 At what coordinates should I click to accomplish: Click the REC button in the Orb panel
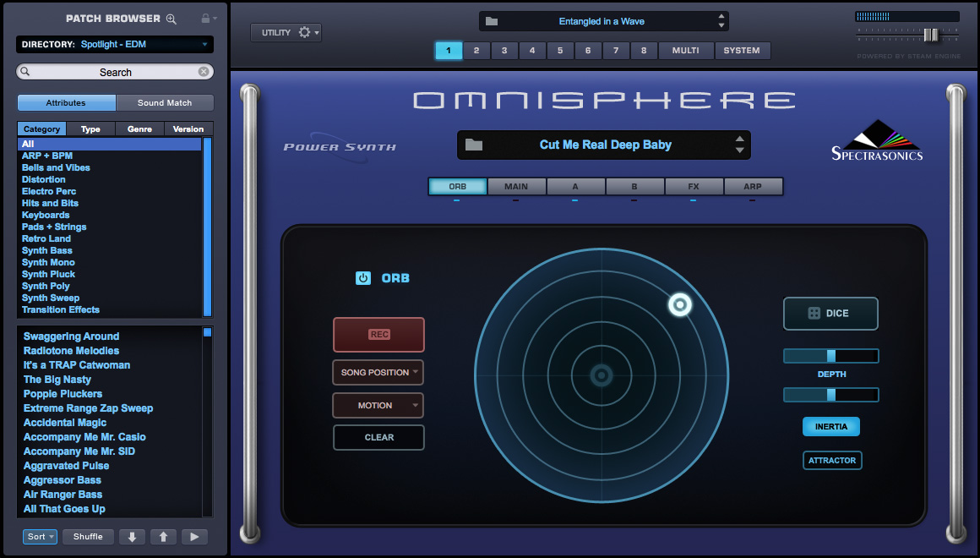pos(378,335)
